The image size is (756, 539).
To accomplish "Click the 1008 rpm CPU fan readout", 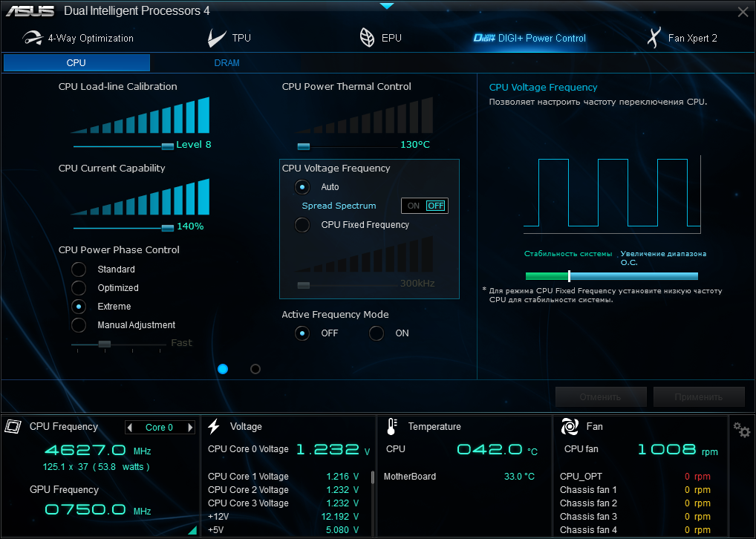I will tap(678, 450).
